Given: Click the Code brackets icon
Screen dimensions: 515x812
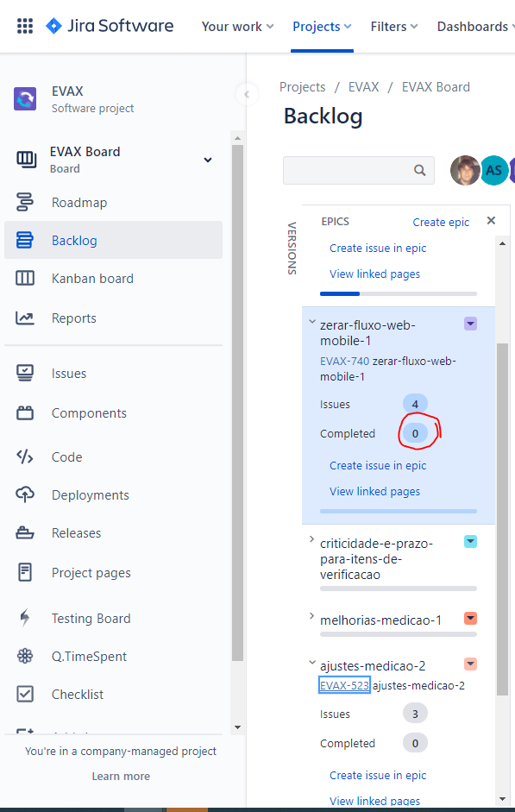Looking at the screenshot, I should pos(25,456).
